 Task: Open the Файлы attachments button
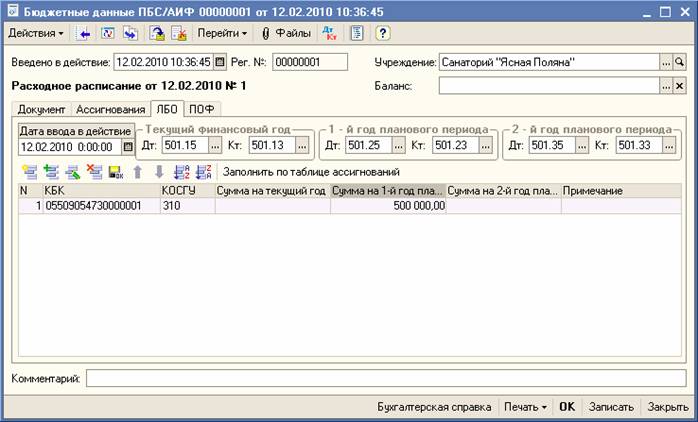click(x=286, y=34)
